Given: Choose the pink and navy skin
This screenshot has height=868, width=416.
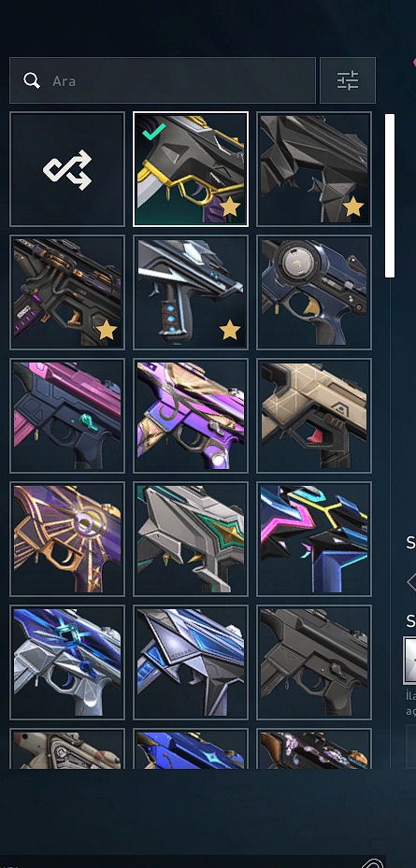Looking at the screenshot, I should [67, 416].
